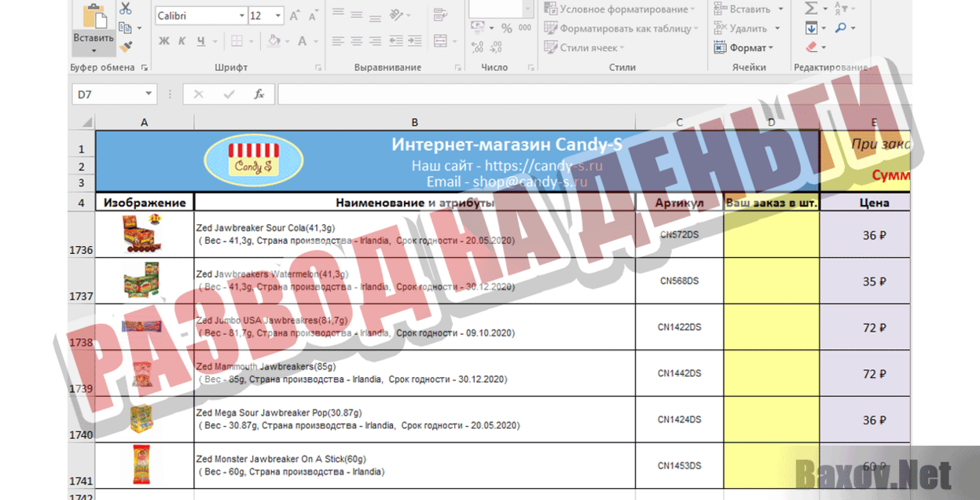
Task: Open the Calibri font name dropdown
Action: [x=241, y=16]
